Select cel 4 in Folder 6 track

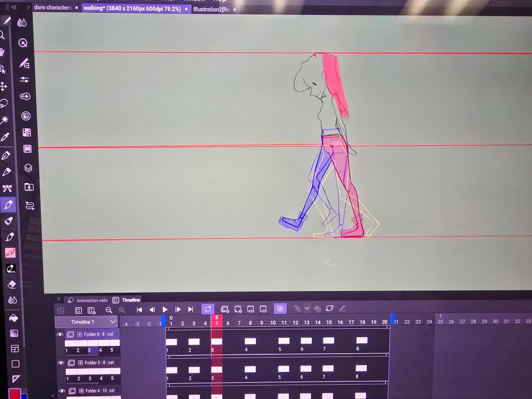[x=250, y=342]
